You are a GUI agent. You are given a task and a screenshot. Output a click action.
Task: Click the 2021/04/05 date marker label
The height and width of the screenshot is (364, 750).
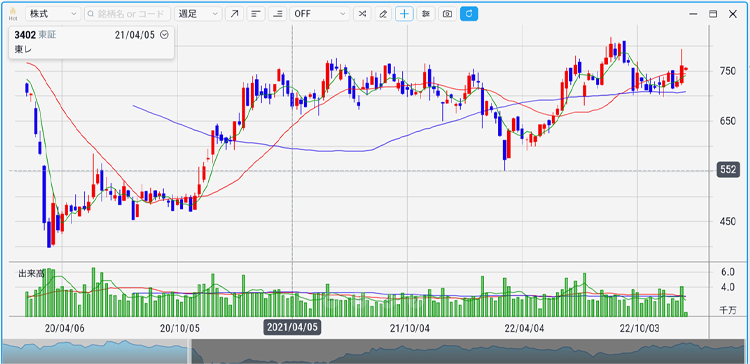292,328
